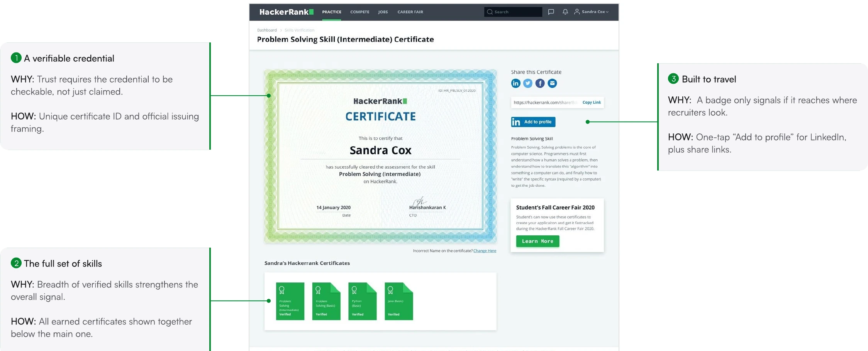Open the Skills Verification breadcrumb
868x351 pixels.
tap(299, 30)
